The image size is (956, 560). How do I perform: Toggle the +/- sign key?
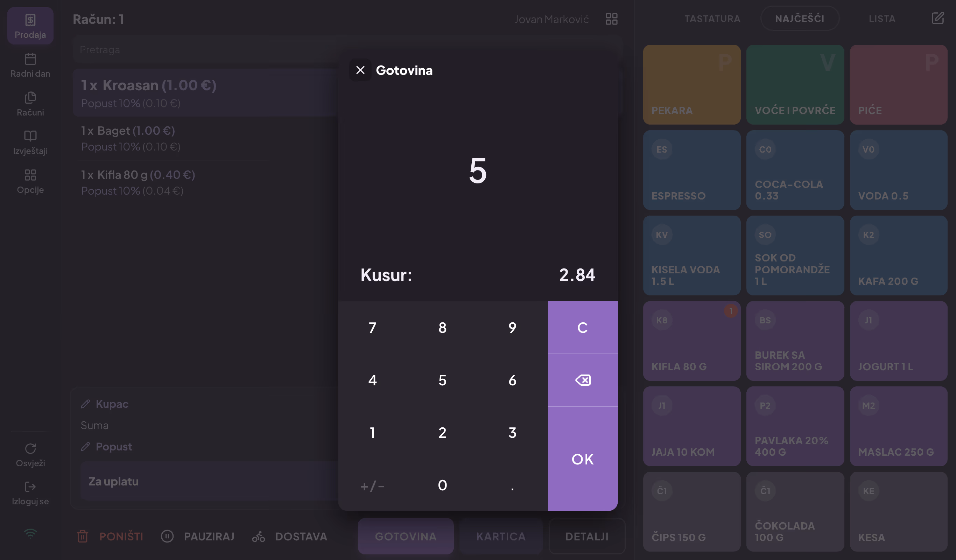click(x=373, y=485)
